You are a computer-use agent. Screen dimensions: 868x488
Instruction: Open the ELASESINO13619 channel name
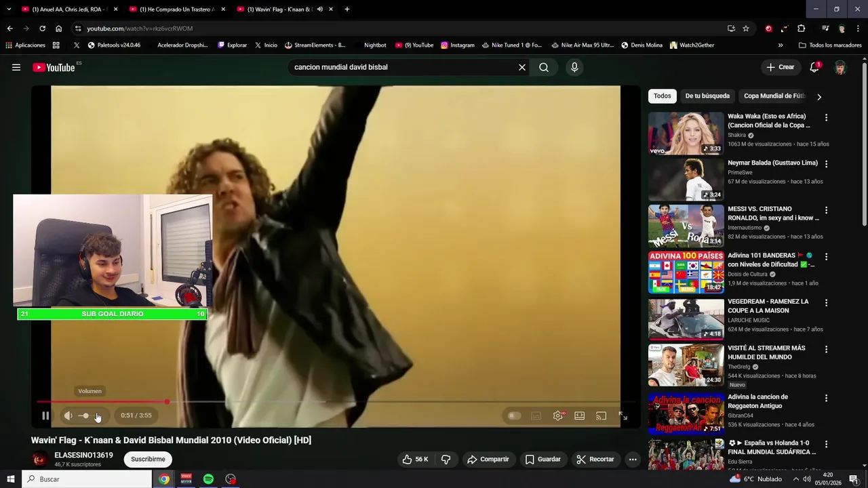pyautogui.click(x=83, y=455)
